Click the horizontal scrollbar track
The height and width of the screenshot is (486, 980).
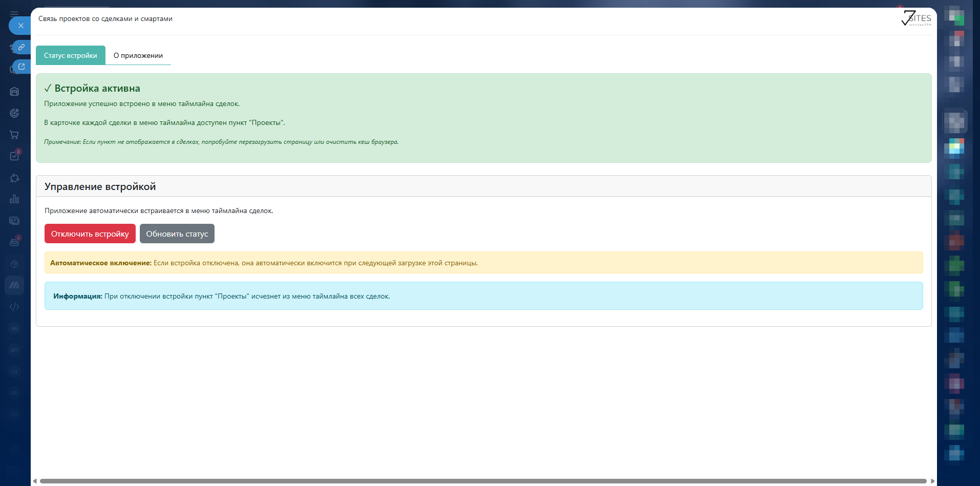[483, 481]
